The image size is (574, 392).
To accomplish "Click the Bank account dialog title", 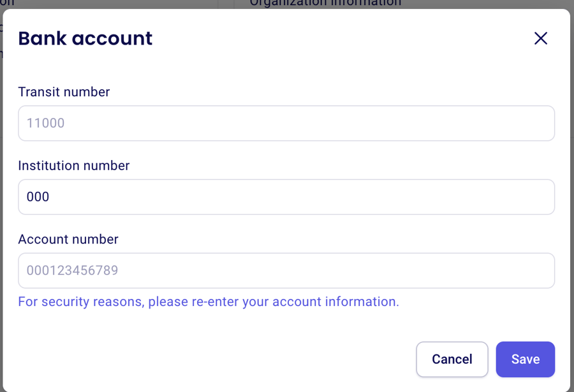I will pos(85,38).
